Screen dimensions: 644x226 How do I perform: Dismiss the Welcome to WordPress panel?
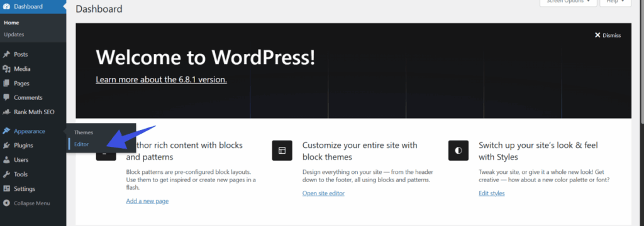pyautogui.click(x=608, y=35)
